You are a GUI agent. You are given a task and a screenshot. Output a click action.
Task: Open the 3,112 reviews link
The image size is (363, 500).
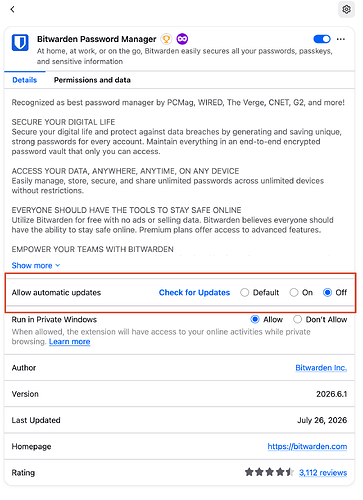click(323, 473)
